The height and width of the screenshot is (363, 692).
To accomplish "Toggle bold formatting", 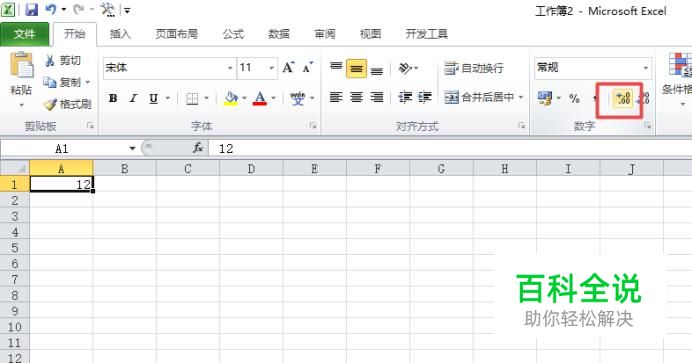I will pos(113,98).
